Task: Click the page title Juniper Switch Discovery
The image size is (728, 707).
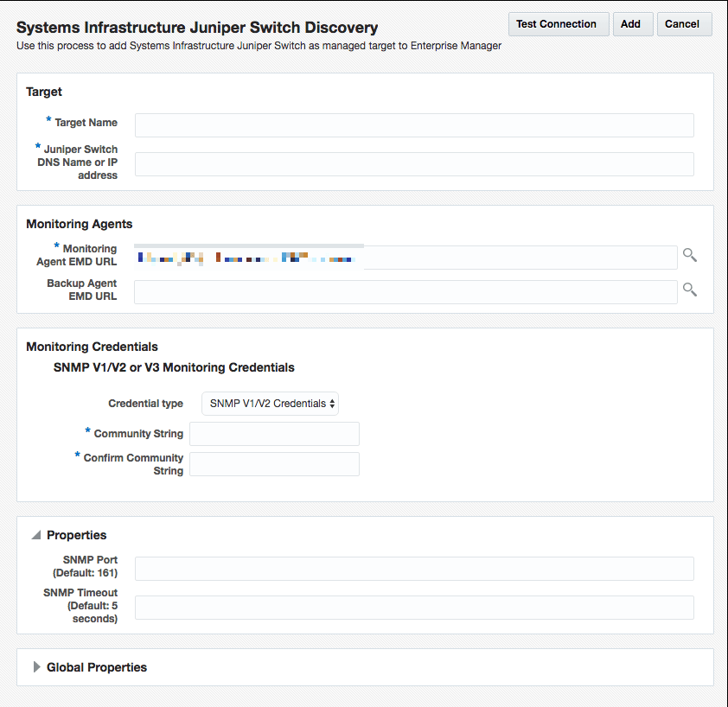Action: [x=197, y=28]
